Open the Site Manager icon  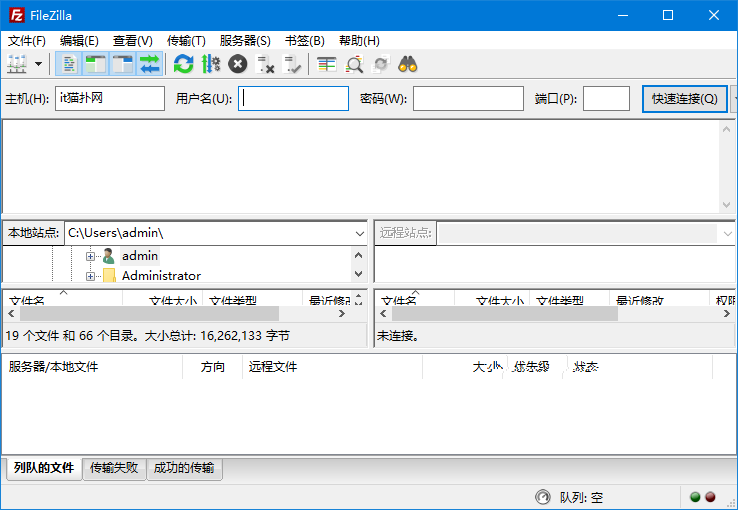pos(17,64)
